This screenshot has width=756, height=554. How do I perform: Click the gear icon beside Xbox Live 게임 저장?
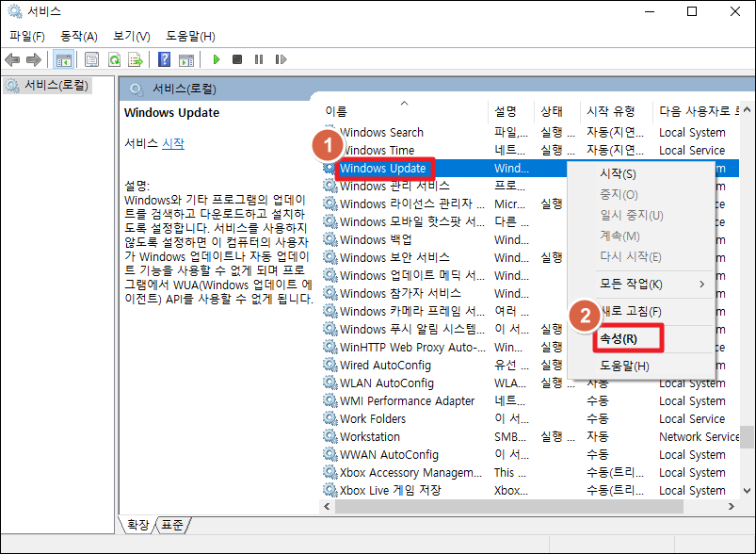coord(330,490)
